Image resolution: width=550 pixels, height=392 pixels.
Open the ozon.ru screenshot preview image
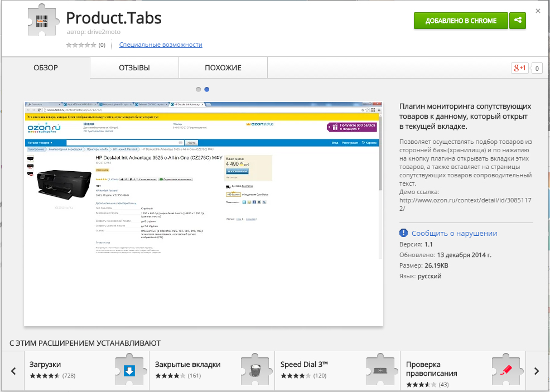[x=203, y=212]
